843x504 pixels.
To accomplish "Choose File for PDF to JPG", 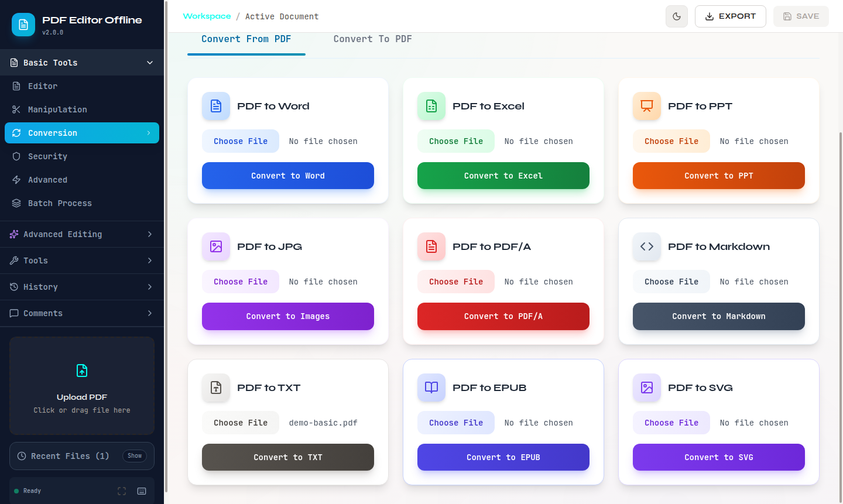I will point(241,282).
